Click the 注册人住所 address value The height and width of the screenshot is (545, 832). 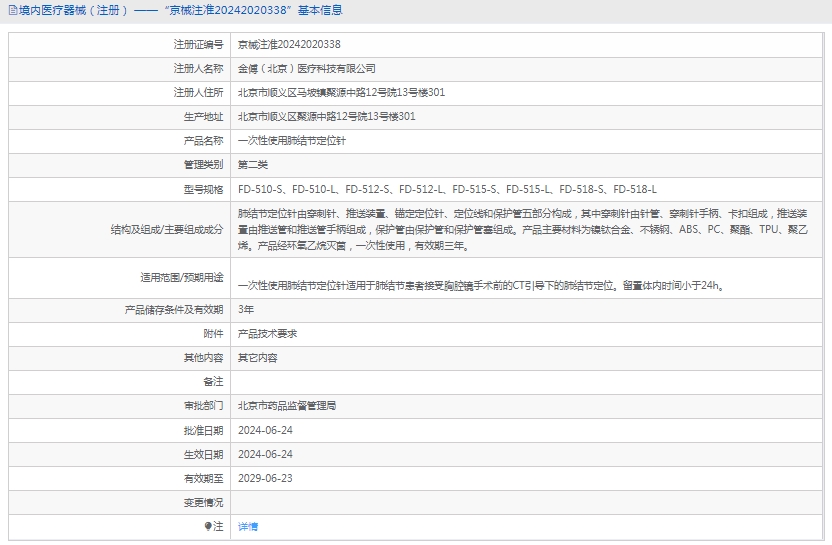tap(341, 93)
